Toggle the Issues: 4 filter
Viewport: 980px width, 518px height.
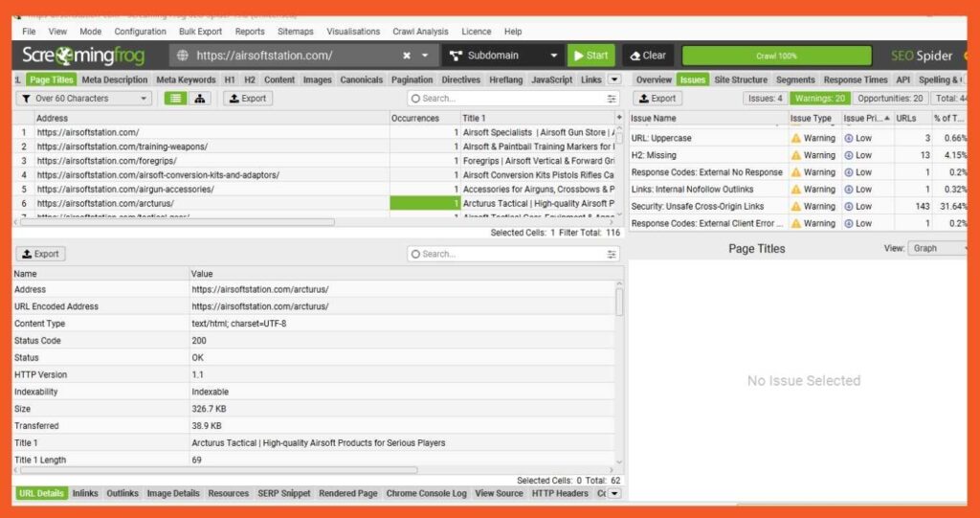766,99
